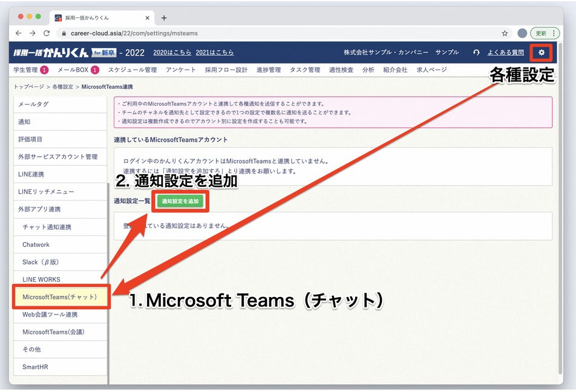Open a new browser tab
The width and height of the screenshot is (576, 392).
164,18
